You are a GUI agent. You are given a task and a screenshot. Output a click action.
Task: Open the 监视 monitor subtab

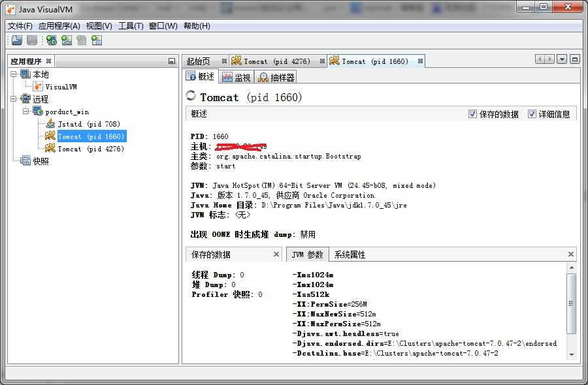click(x=237, y=78)
